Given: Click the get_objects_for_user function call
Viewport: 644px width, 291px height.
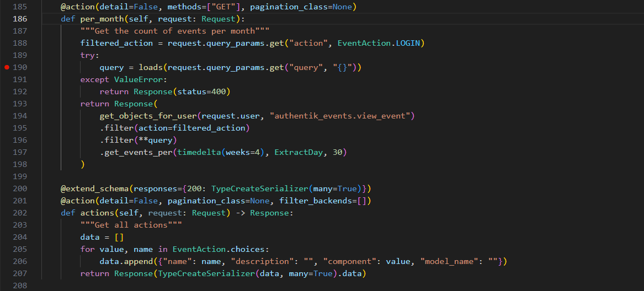Looking at the screenshot, I should pos(148,116).
